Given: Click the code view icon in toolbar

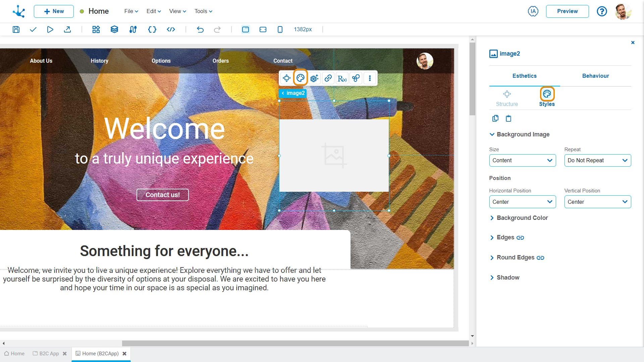Looking at the screenshot, I should coord(170,29).
